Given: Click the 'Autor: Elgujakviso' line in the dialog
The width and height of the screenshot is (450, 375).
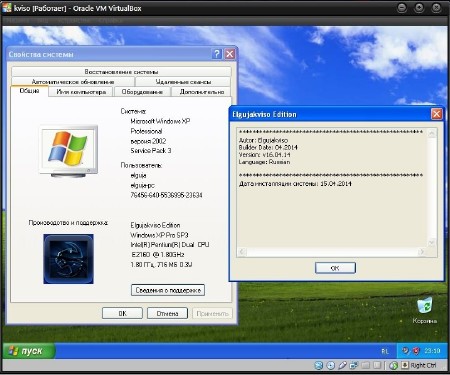Looking at the screenshot, I should point(263,140).
